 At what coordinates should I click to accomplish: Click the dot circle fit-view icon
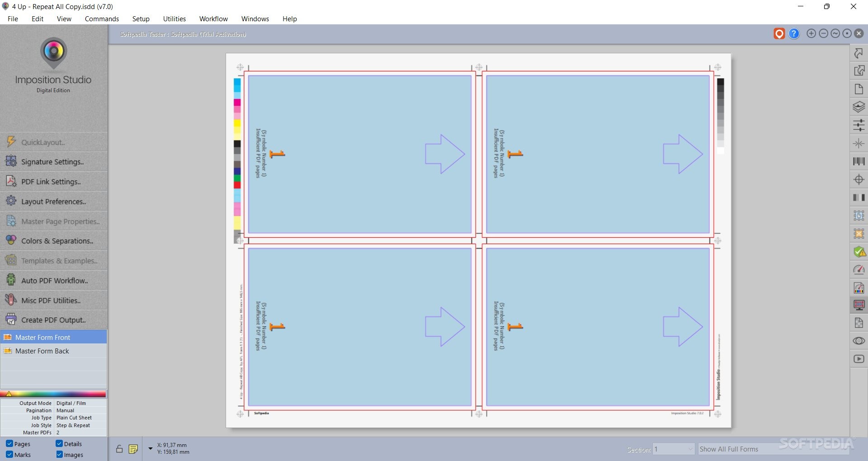847,33
